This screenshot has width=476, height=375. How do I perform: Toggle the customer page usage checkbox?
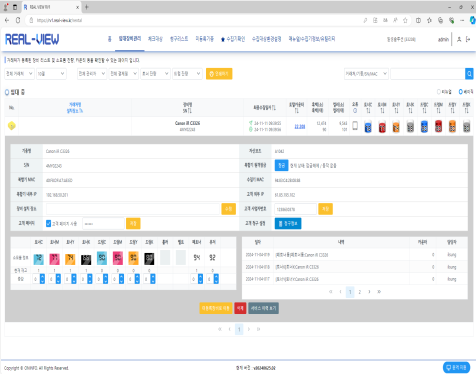coord(48,223)
